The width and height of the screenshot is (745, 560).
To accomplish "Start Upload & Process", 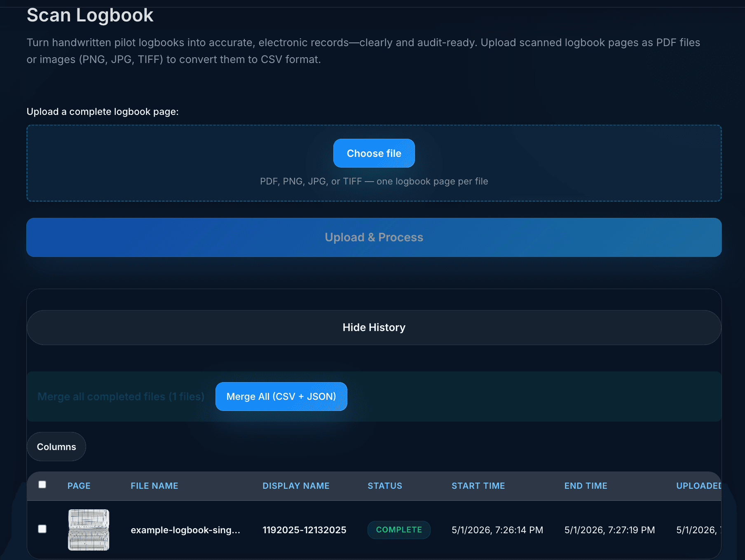I will [x=374, y=237].
